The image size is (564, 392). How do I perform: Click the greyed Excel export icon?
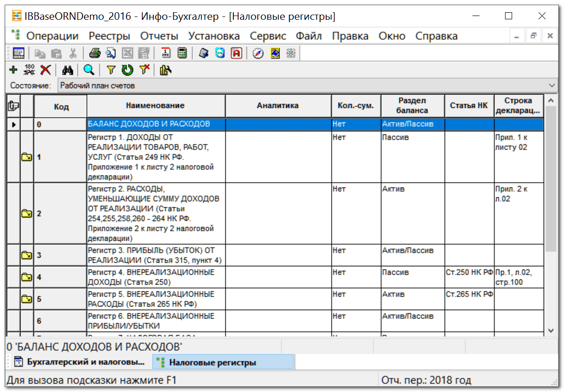click(x=127, y=53)
